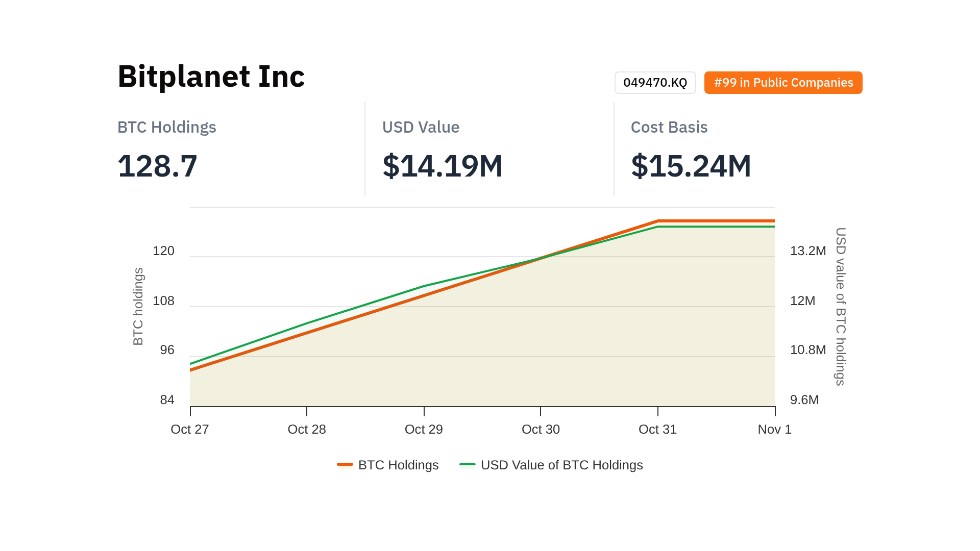This screenshot has height=551, width=980.
Task: Click the $15.24M Cost Basis figure
Action: point(691,166)
